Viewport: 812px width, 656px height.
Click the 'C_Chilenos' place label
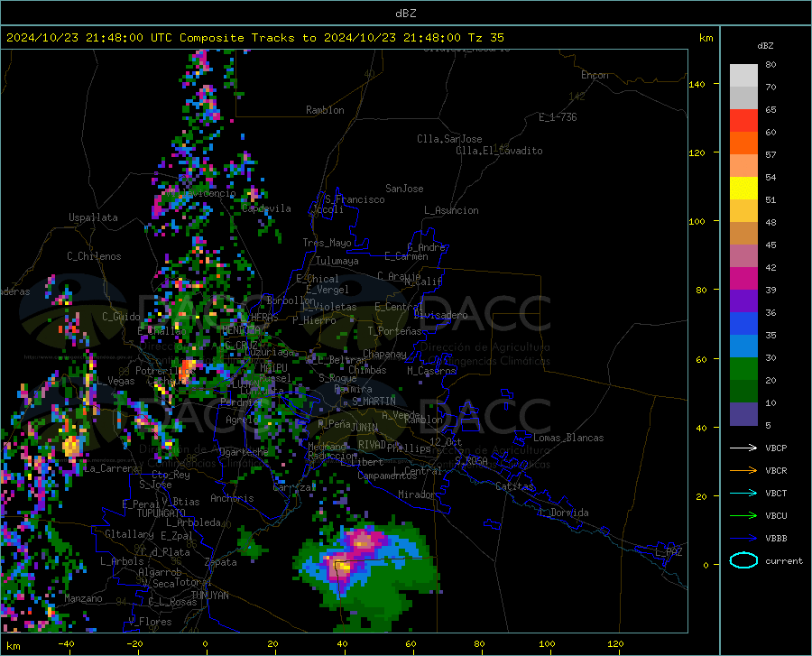pyautogui.click(x=94, y=256)
